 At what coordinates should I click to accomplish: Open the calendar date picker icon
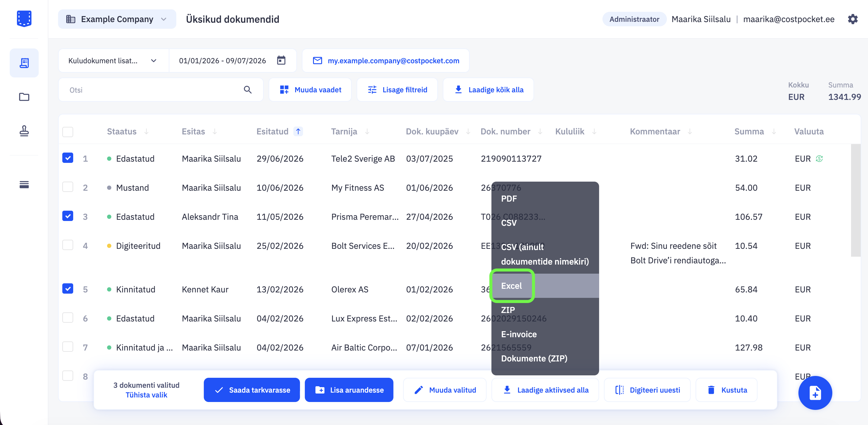point(281,60)
